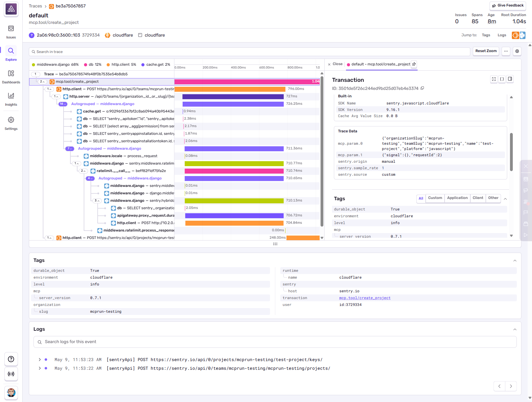This screenshot has width=532, height=402.
Task: Switch to the Application tags tab
Action: pos(457,198)
